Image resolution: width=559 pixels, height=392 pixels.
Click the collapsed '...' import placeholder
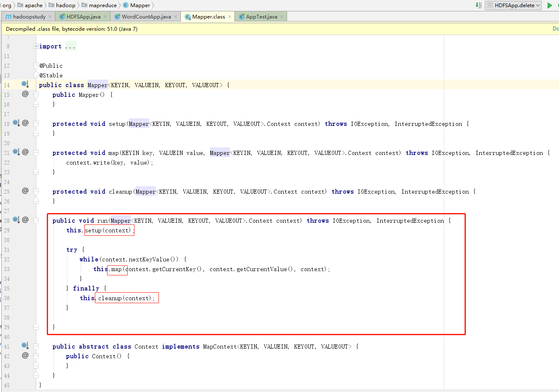coord(70,46)
